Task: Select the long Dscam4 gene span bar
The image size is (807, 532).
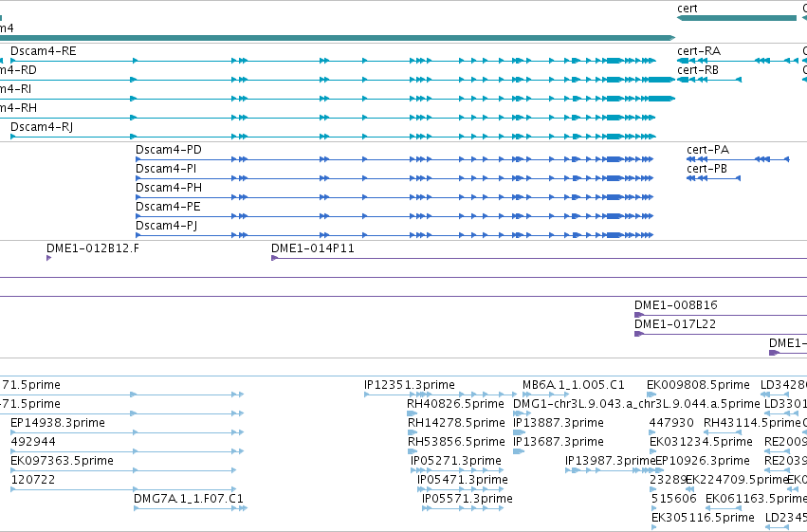Action: 337,38
